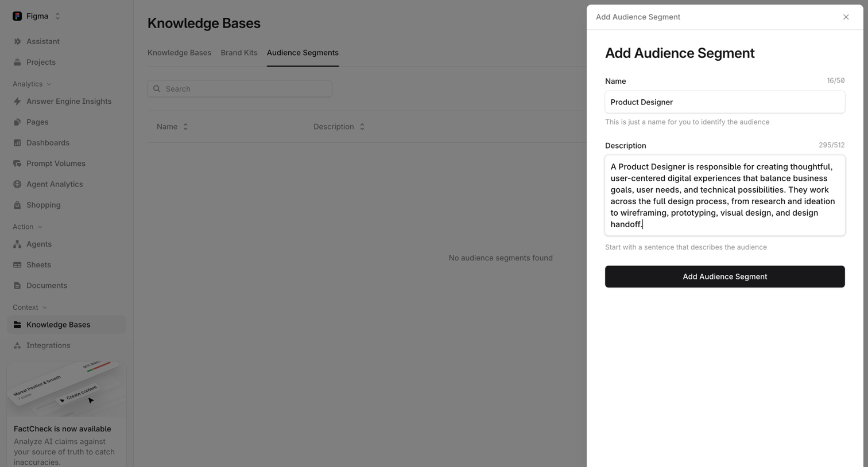
Task: Open Agent Analytics from sidebar
Action: [55, 184]
